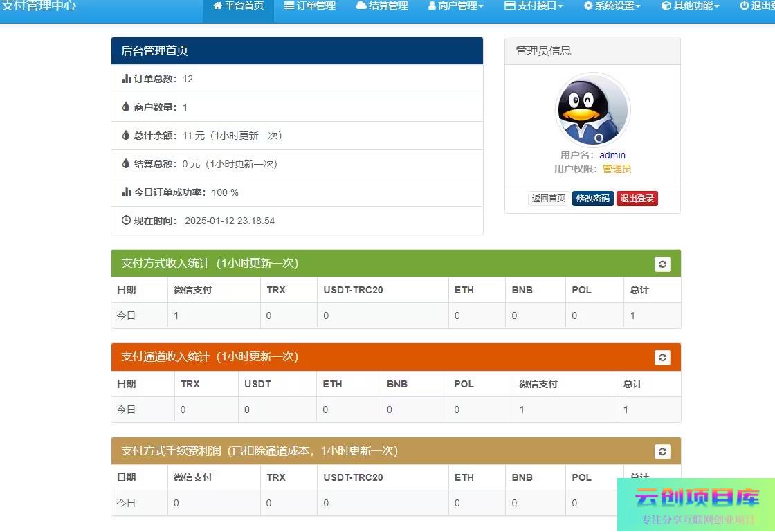
Task: Expand the 其他功能 dropdown menu
Action: tap(690, 6)
